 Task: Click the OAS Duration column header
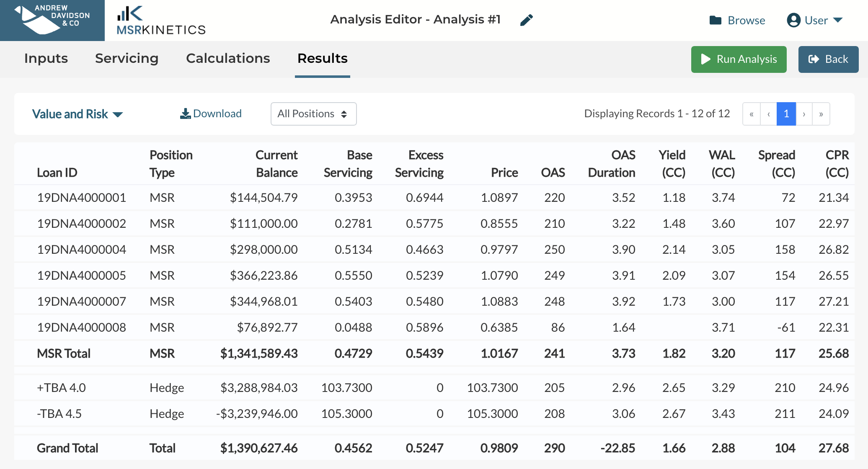click(x=612, y=164)
